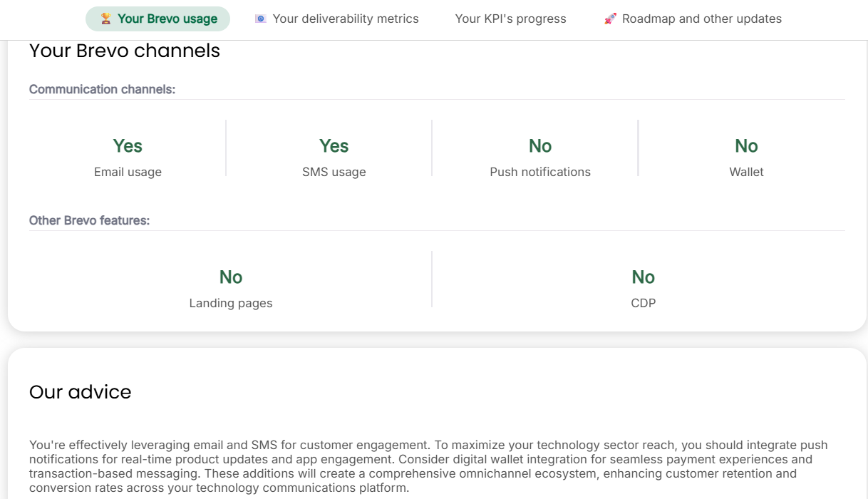This screenshot has height=499, width=868.
Task: Open Your deliverability metrics tab
Action: point(336,19)
